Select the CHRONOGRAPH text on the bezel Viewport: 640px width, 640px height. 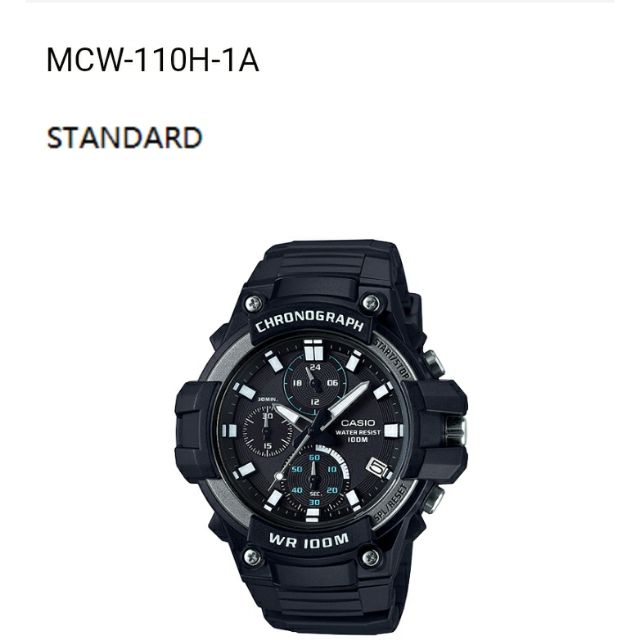point(309,321)
